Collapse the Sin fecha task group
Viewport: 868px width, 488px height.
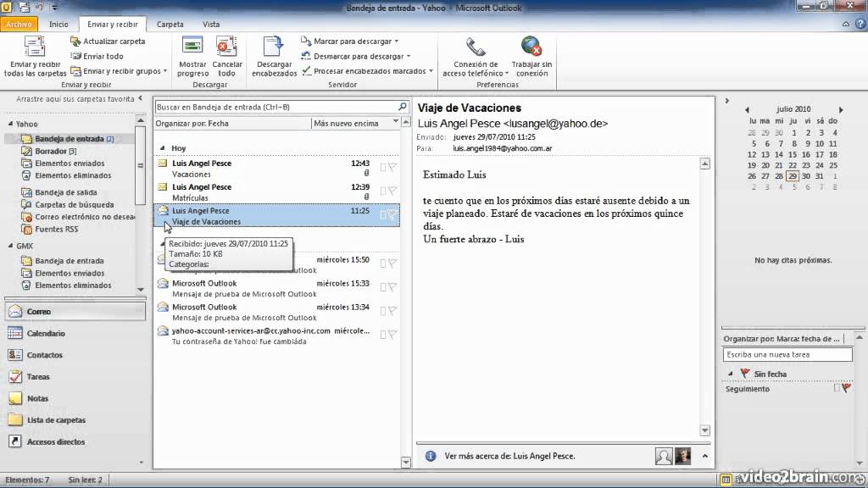(730, 374)
